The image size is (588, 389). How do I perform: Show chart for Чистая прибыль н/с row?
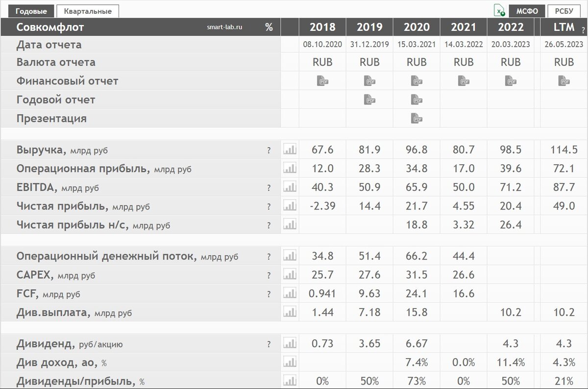(x=290, y=225)
